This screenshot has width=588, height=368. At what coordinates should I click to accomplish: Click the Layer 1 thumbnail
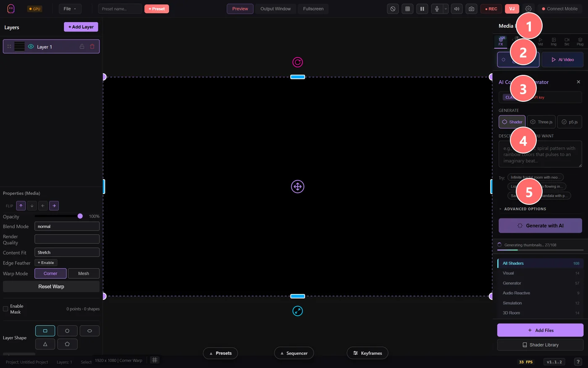[20, 46]
